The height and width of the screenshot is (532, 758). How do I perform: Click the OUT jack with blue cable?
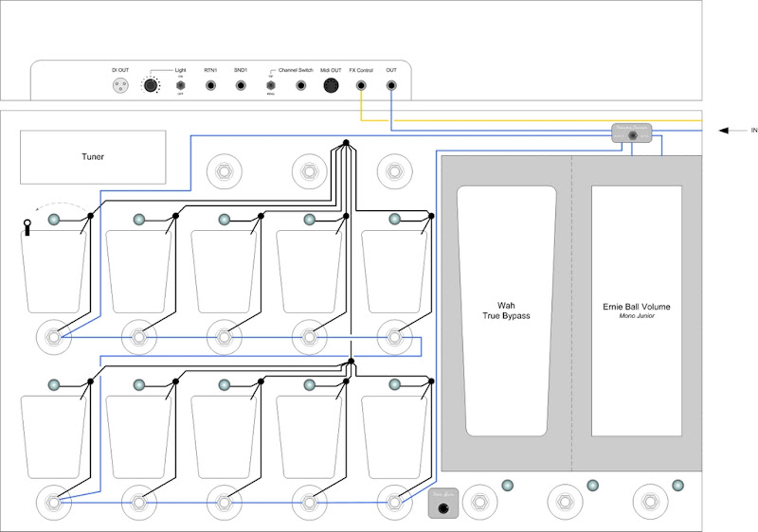click(391, 85)
